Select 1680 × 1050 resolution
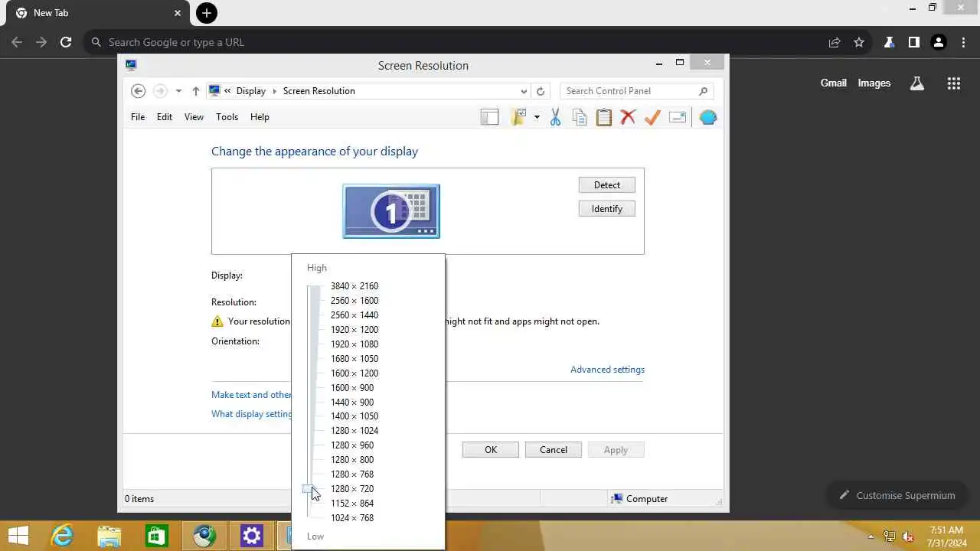Viewport: 980px width, 551px height. (354, 359)
